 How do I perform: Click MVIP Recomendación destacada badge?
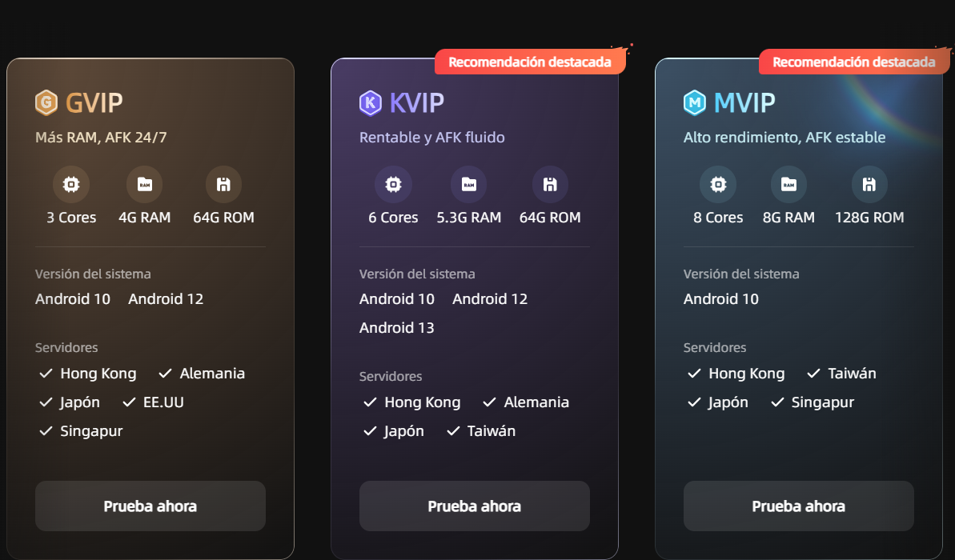854,62
